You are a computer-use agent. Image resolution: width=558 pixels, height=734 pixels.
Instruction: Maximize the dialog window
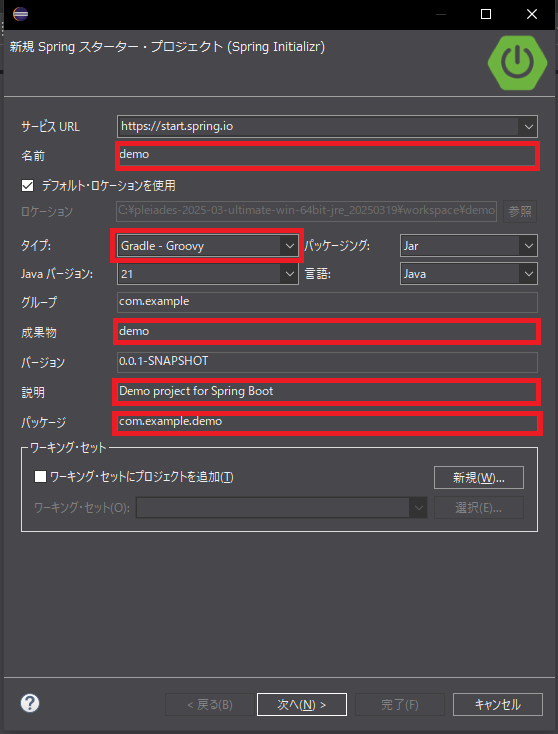click(486, 14)
